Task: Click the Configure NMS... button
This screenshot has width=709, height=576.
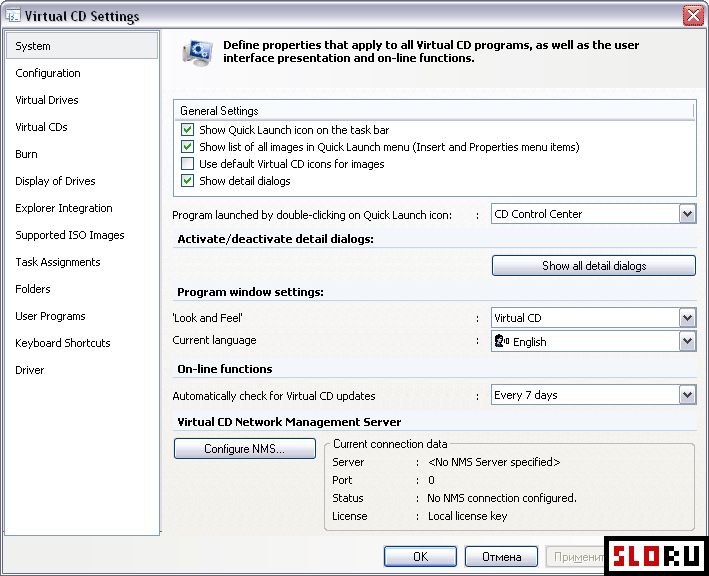Action: [245, 449]
